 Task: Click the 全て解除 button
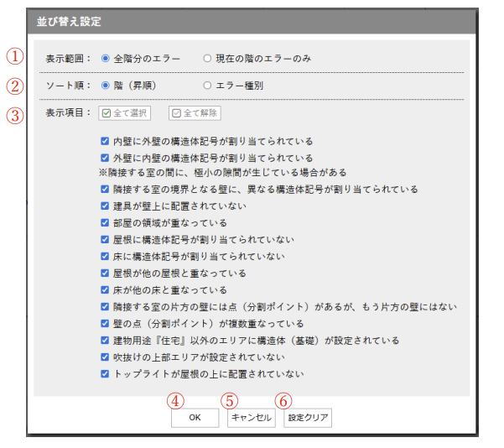(194, 113)
